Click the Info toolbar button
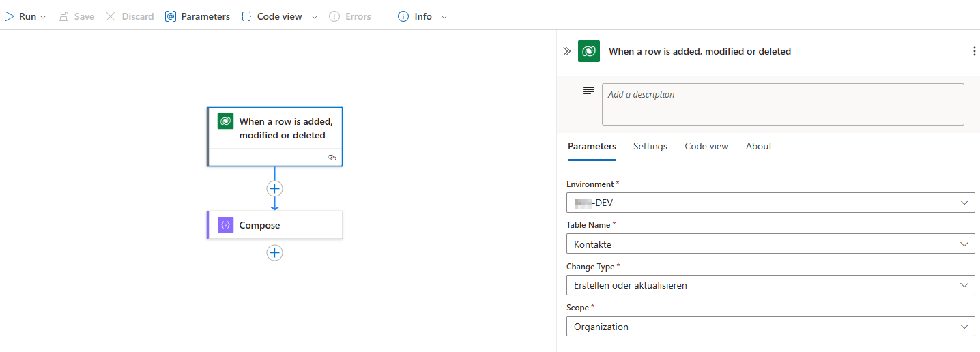980x352 pixels. [415, 16]
